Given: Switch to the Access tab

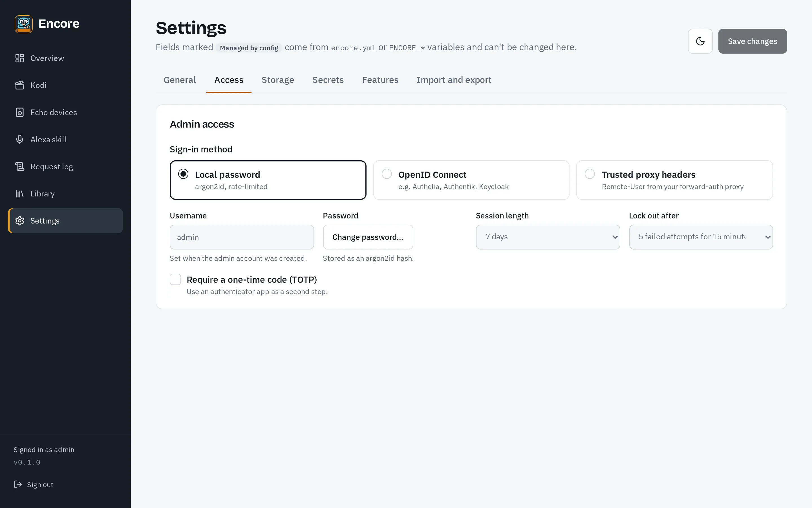Looking at the screenshot, I should (229, 80).
